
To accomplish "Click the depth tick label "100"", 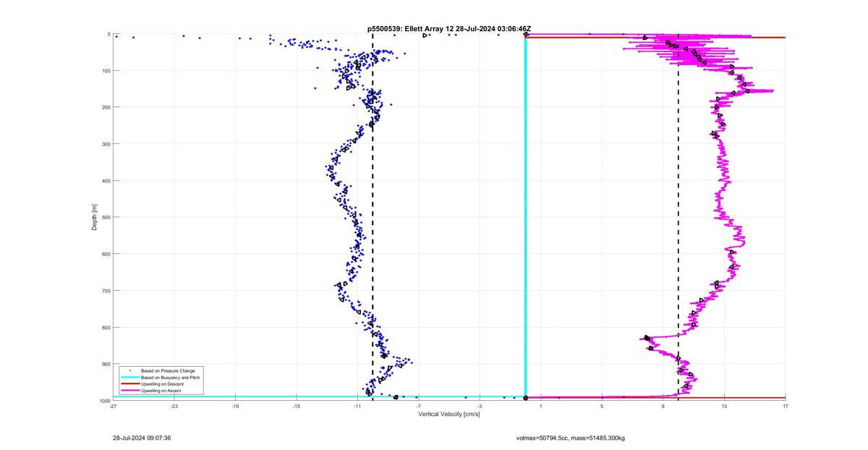I will 106,71.
